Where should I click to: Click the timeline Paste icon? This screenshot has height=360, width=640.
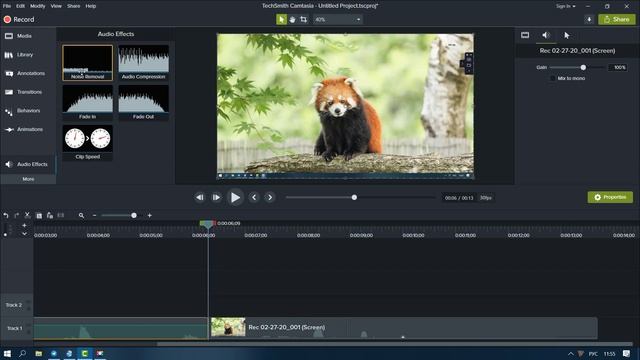50,215
